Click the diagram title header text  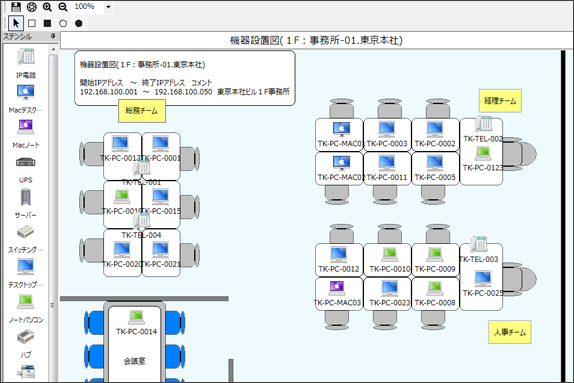pos(316,40)
